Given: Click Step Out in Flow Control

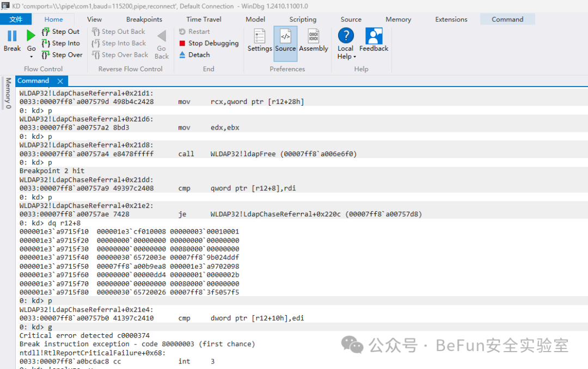Looking at the screenshot, I should 61,32.
